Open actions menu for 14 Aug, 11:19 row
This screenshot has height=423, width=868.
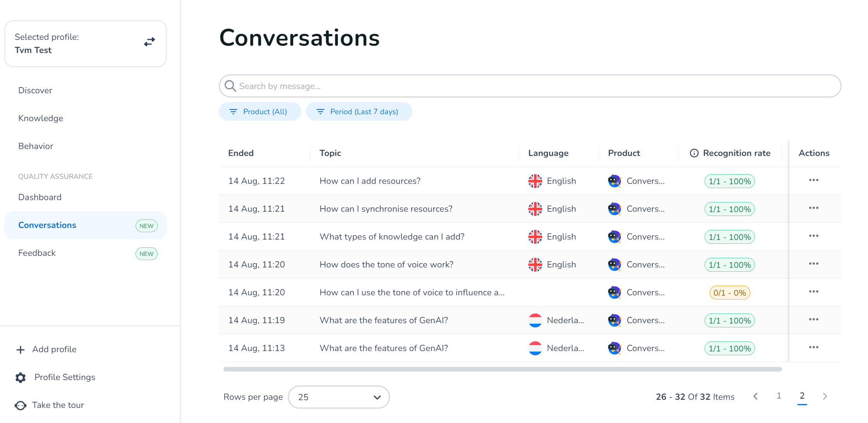coord(814,320)
